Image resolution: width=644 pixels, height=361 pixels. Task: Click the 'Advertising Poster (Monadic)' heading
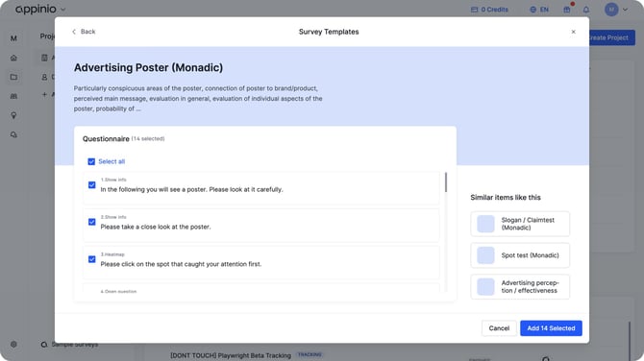[148, 67]
